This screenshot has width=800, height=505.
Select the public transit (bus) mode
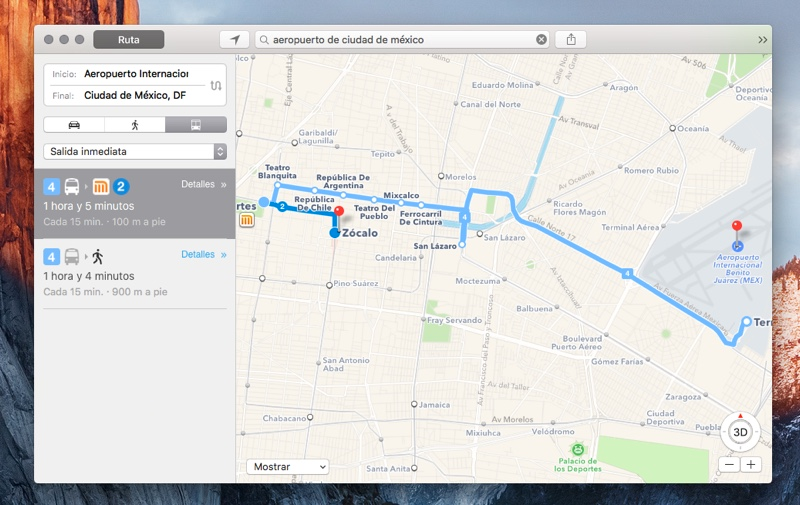pyautogui.click(x=196, y=125)
